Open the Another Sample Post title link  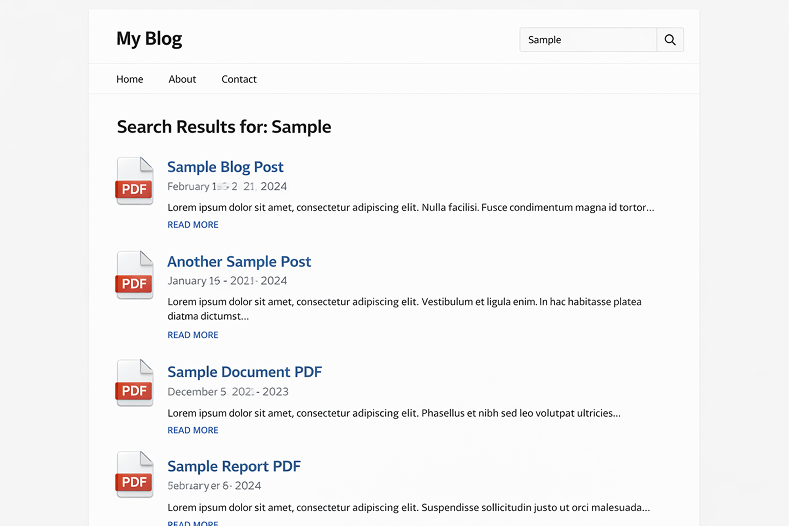[239, 262]
